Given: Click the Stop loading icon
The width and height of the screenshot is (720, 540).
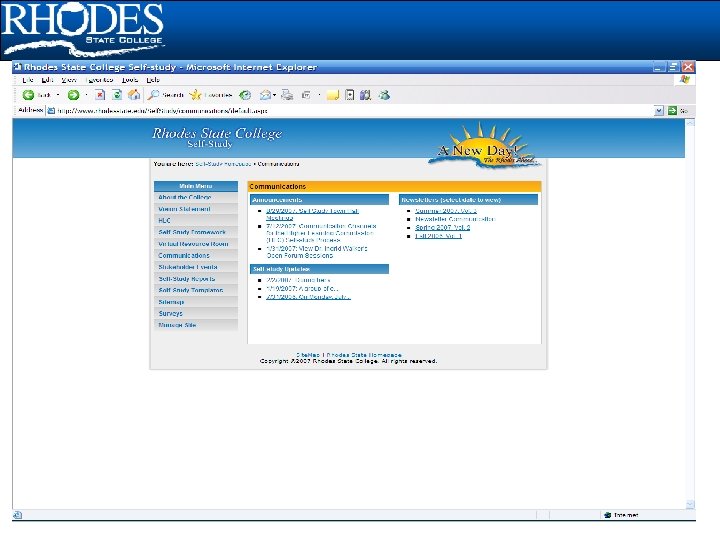Looking at the screenshot, I should coord(100,95).
